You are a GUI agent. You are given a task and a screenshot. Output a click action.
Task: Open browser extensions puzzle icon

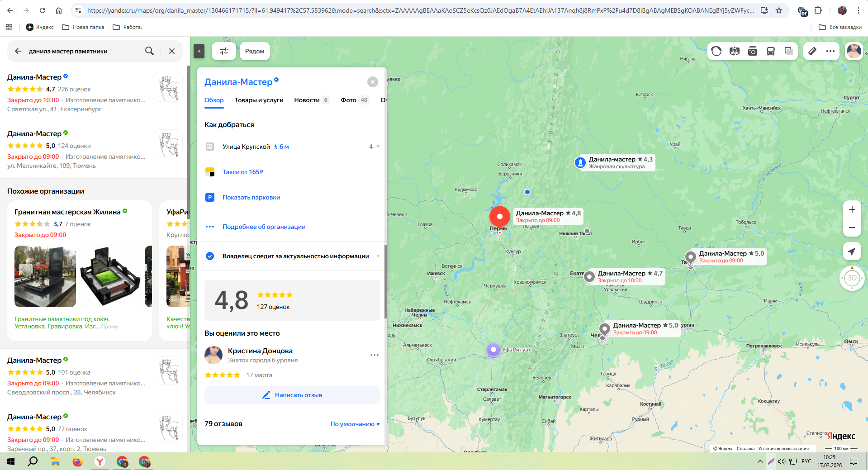818,10
